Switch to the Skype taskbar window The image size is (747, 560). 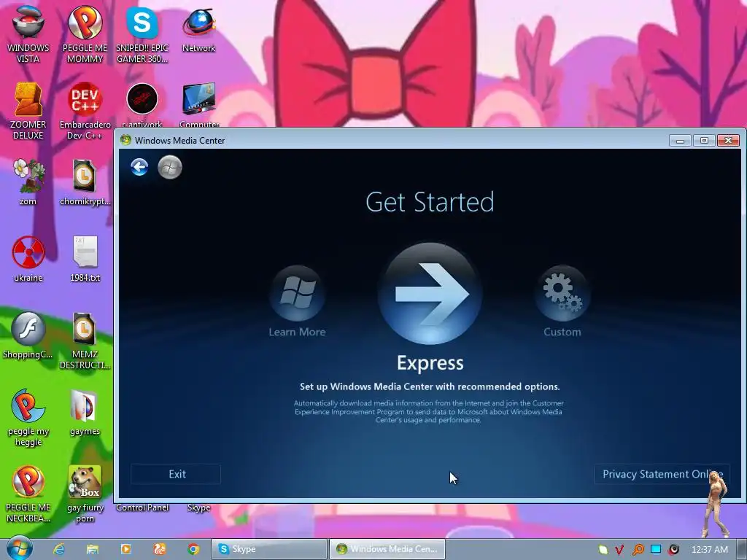point(269,549)
